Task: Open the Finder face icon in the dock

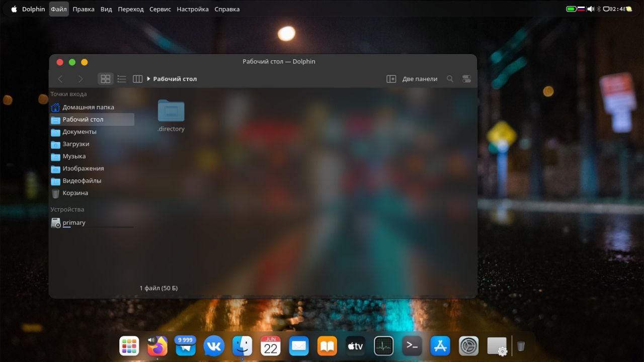Action: tap(242, 346)
